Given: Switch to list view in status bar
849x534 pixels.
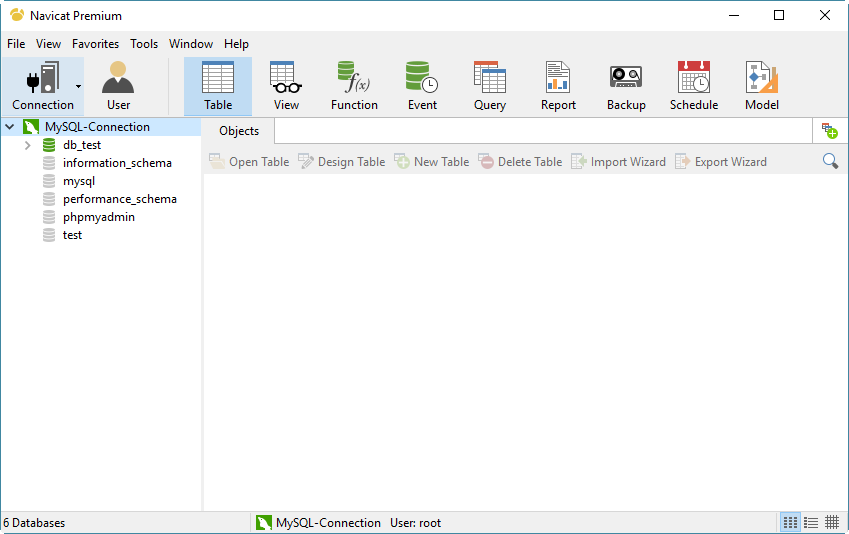Looking at the screenshot, I should coord(811,523).
